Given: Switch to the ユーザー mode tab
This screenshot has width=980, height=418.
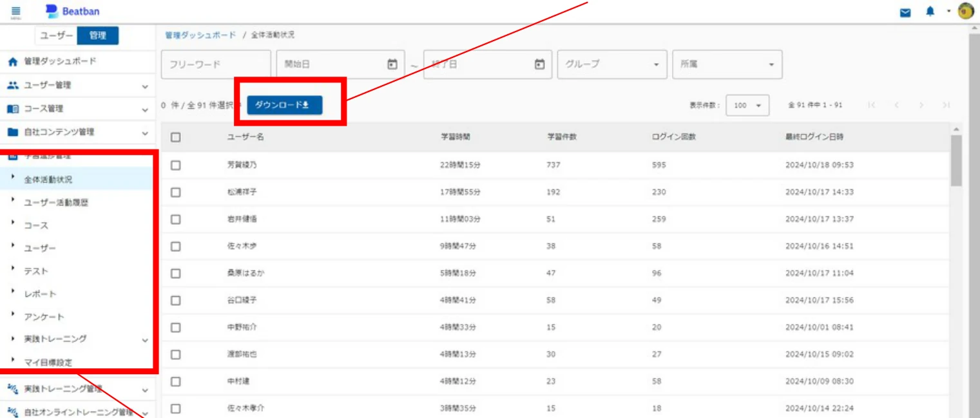Looking at the screenshot, I should (x=57, y=36).
